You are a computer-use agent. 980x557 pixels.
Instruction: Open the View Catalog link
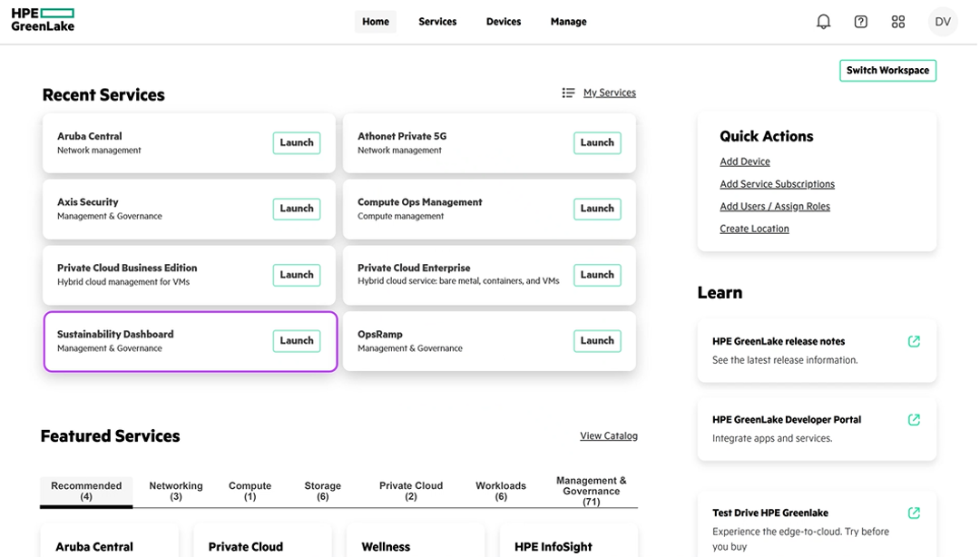coord(608,436)
